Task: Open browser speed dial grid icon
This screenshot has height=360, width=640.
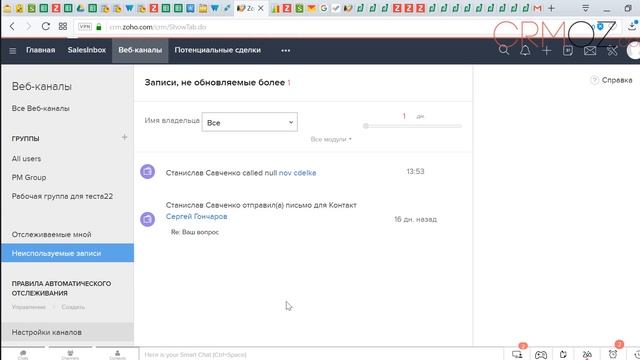Action: (63, 27)
